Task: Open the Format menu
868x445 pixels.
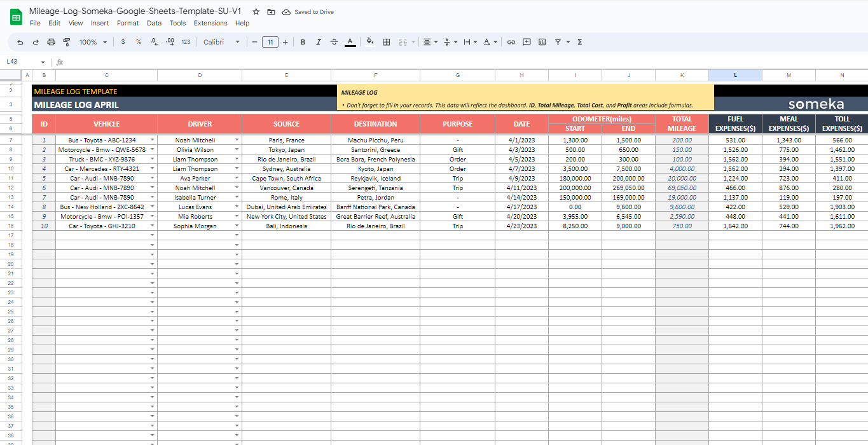Action: point(127,24)
